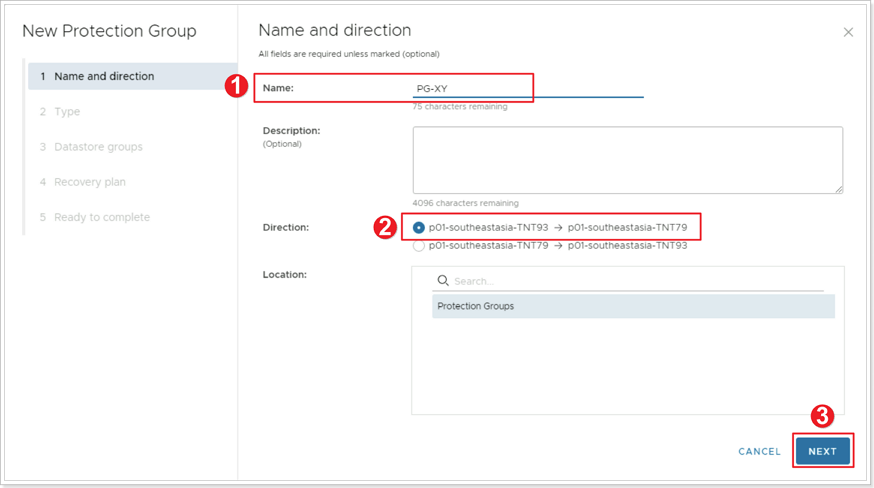Click the Description text area resize grip
This screenshot has height=488, width=874.
[x=839, y=190]
